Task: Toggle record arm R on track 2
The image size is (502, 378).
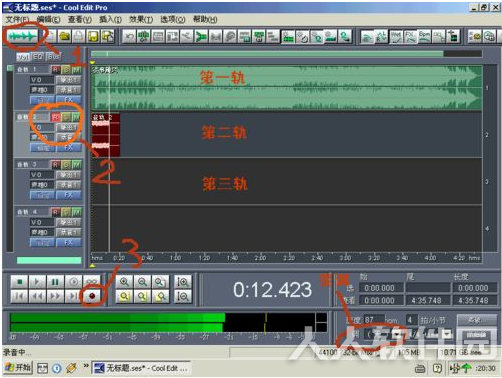Action: [55, 117]
